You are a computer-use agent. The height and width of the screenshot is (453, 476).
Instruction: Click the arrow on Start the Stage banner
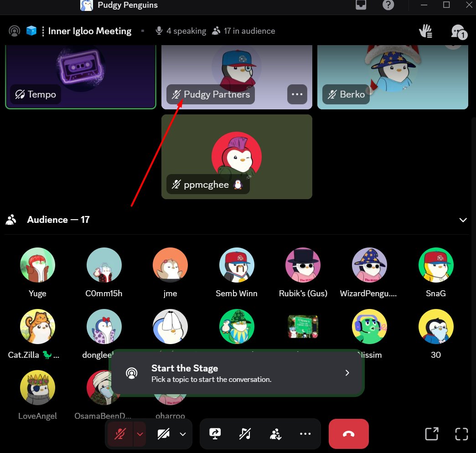coord(347,373)
